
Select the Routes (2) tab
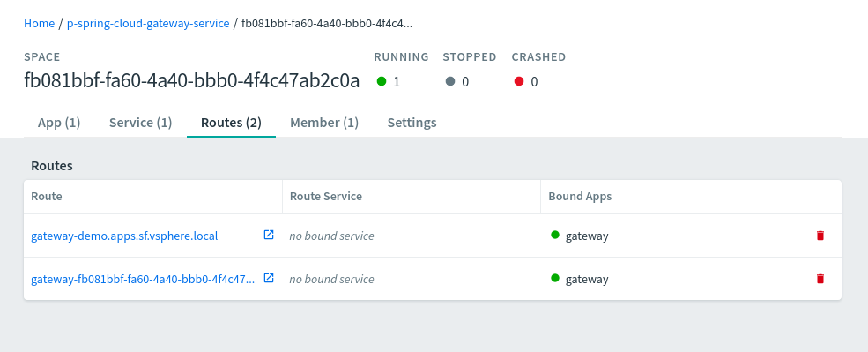coord(232,123)
